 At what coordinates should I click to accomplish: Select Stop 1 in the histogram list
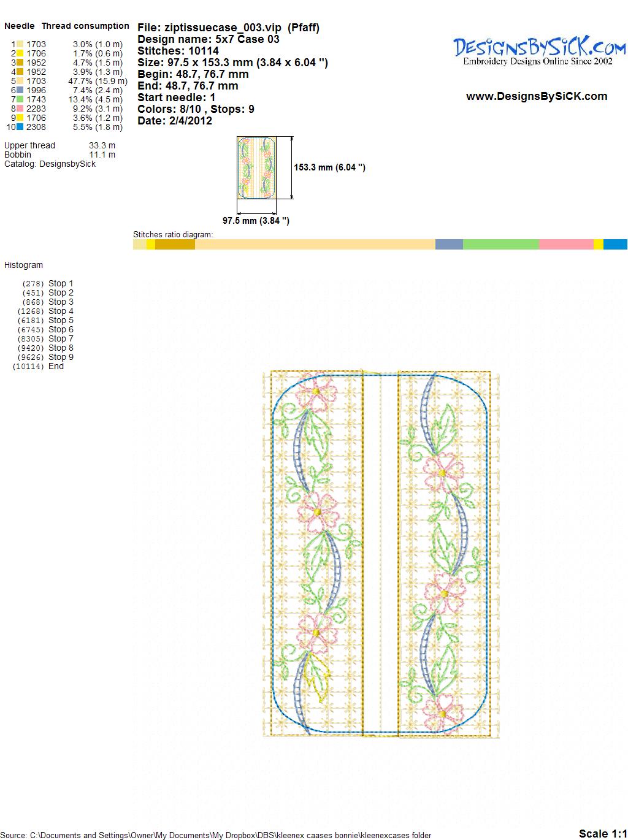[60, 283]
